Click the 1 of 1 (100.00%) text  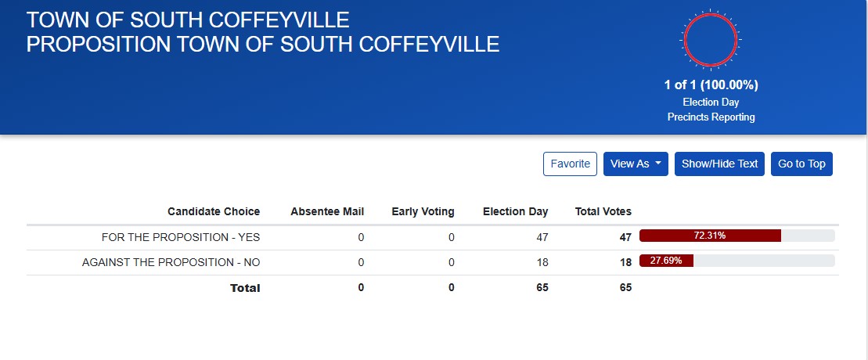tap(711, 85)
